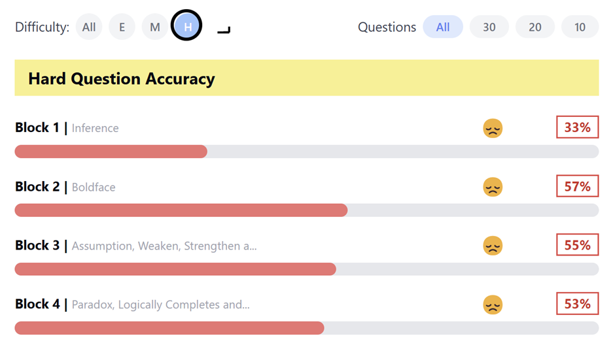615x364 pixels.
Task: Click the 33% accuracy badge
Action: (x=577, y=127)
